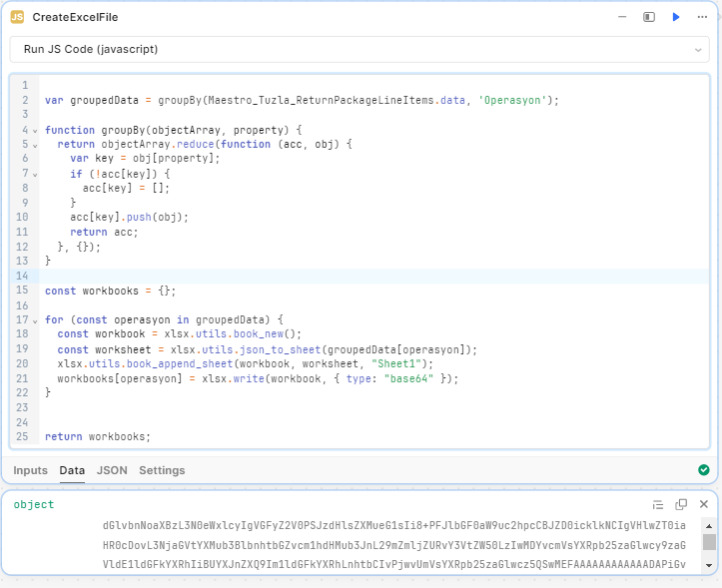Click the output panel scrollbar thumb
The image size is (722, 588).
[x=709, y=541]
